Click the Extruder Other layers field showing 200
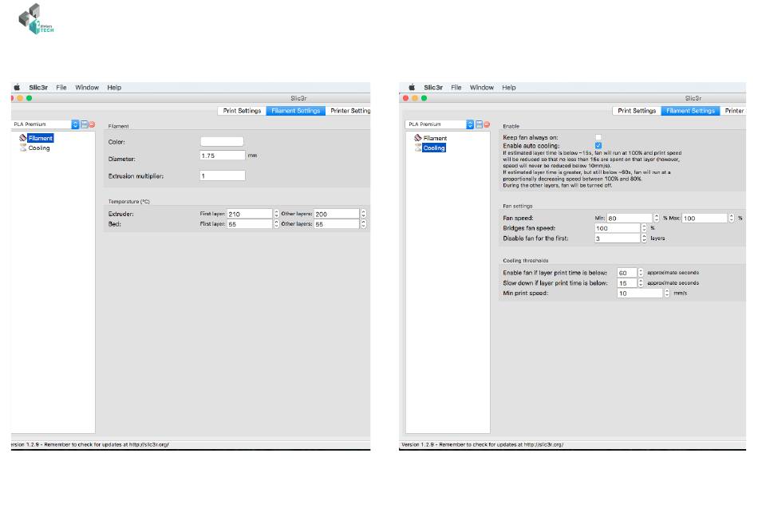758x532 pixels. [337, 214]
